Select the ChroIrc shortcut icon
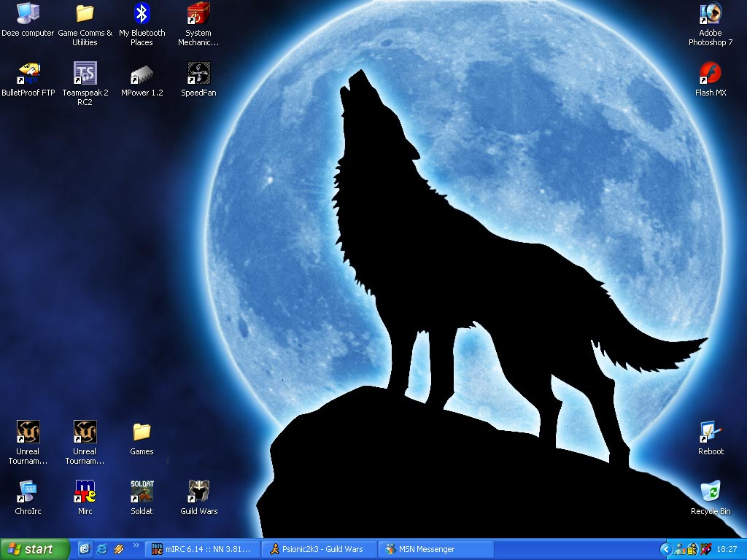The width and height of the screenshot is (747, 560). pyautogui.click(x=28, y=491)
